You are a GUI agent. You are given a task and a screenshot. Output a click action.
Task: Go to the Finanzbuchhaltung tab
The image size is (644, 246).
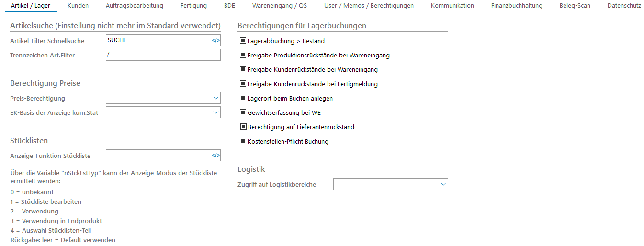click(x=517, y=6)
